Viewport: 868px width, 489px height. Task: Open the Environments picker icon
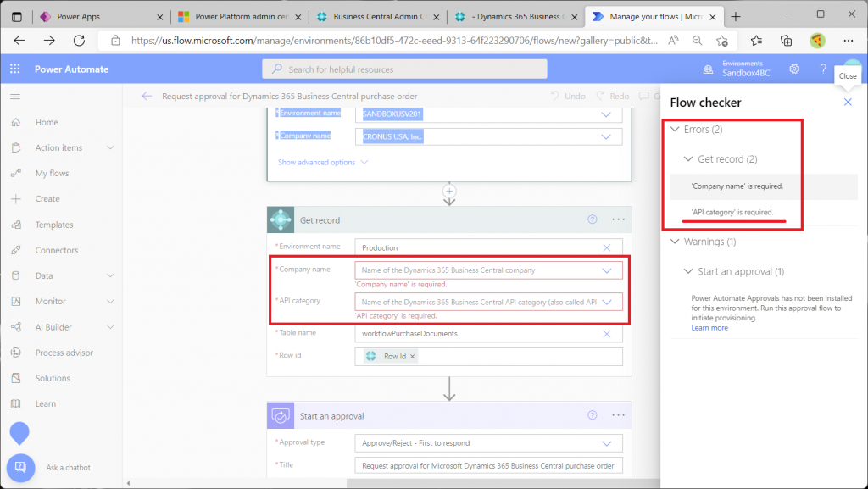pyautogui.click(x=708, y=69)
